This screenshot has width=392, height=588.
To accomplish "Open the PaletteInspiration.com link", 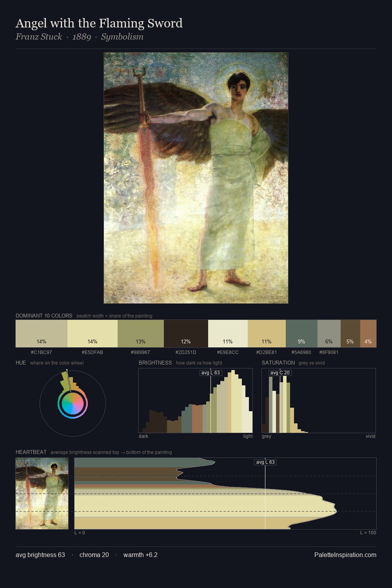I will point(345,555).
